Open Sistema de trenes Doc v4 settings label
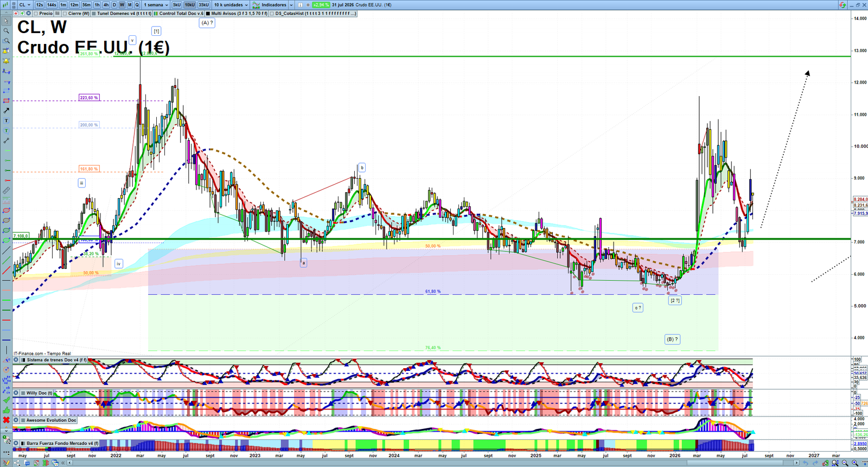868x467 pixels. (56, 359)
